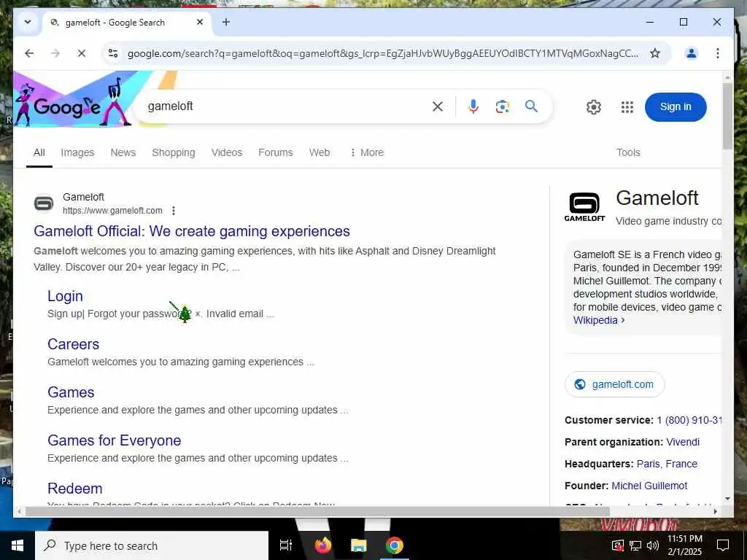Open the Chrome profile avatar
747x560 pixels.
point(692,52)
